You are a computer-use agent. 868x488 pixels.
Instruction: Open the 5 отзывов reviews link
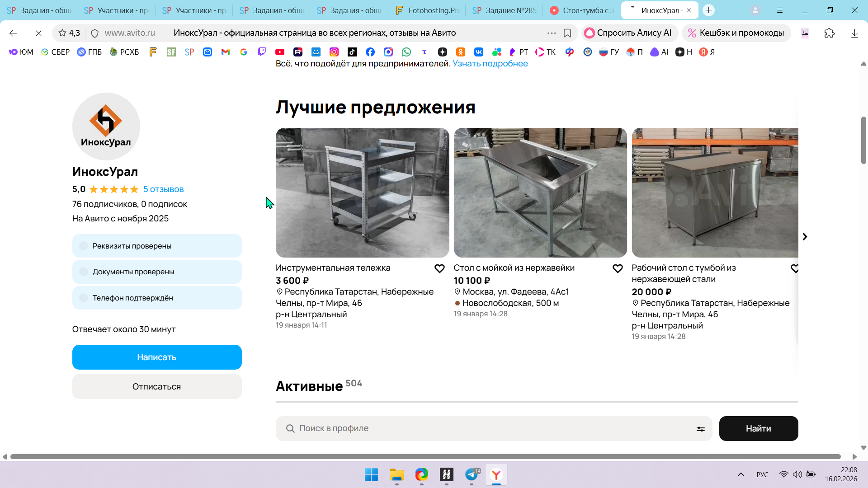163,189
